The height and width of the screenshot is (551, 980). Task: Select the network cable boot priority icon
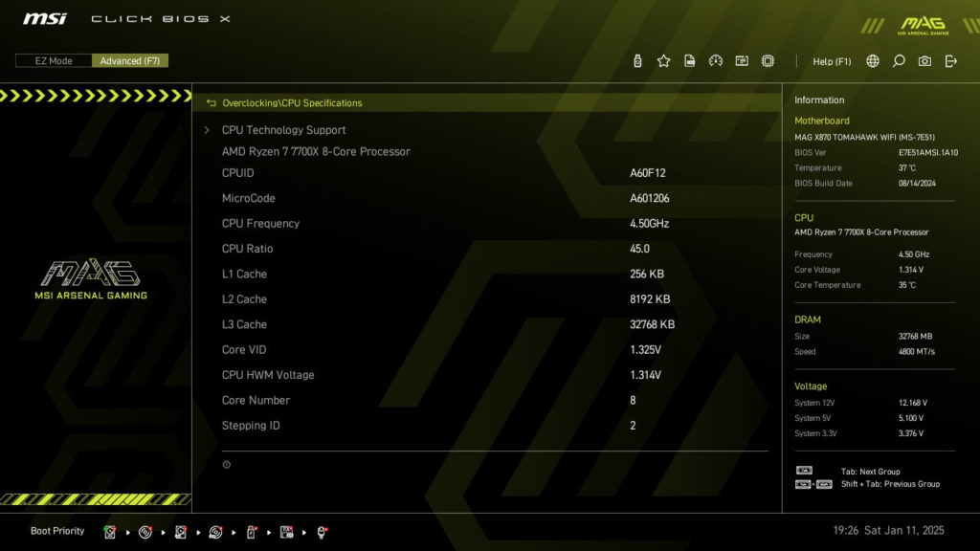[322, 532]
